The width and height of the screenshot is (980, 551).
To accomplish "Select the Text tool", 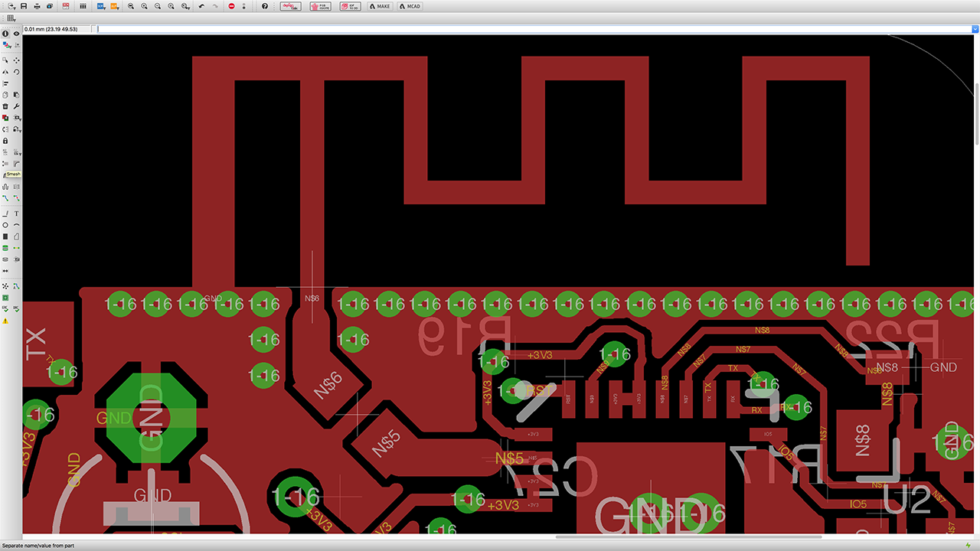I will coord(17,214).
